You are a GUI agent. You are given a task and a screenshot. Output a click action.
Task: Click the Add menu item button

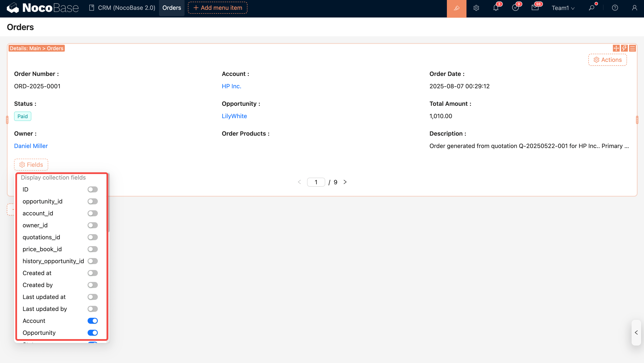[x=218, y=8]
